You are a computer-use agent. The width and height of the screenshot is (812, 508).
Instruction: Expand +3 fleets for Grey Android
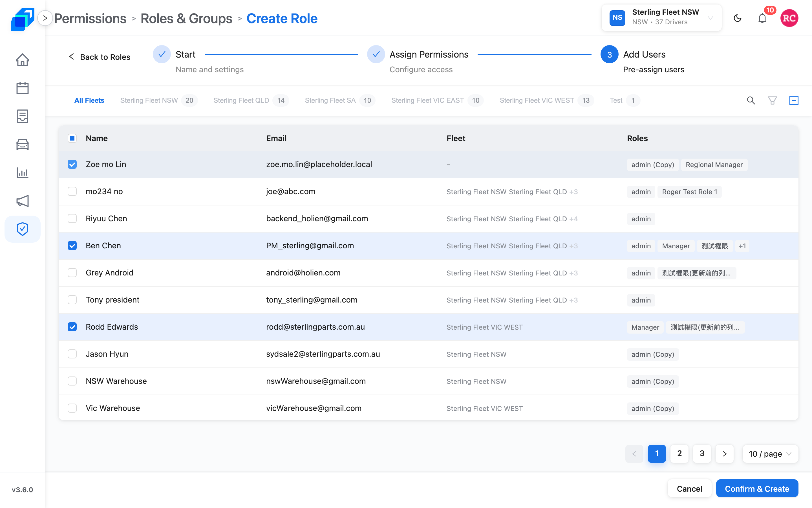pos(573,273)
